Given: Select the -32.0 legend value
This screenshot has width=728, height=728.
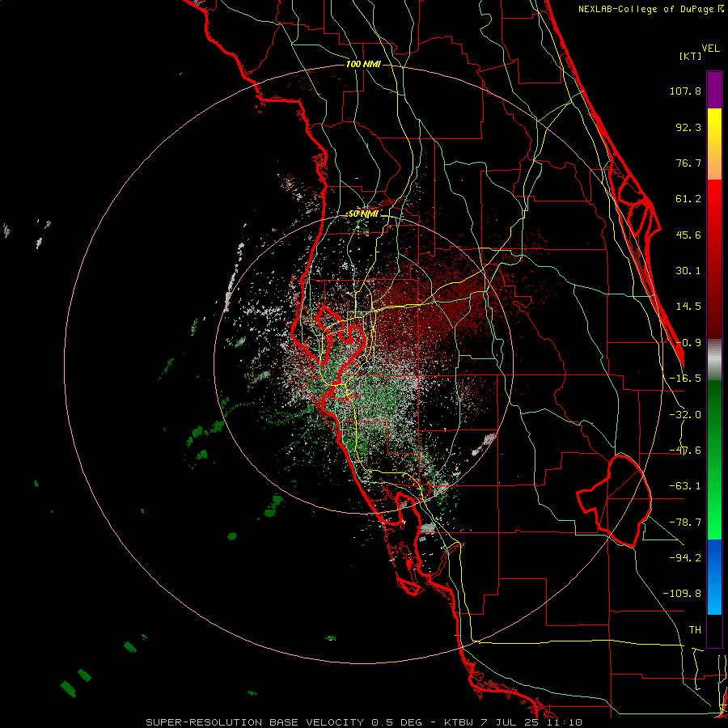Looking at the screenshot, I should (x=685, y=415).
